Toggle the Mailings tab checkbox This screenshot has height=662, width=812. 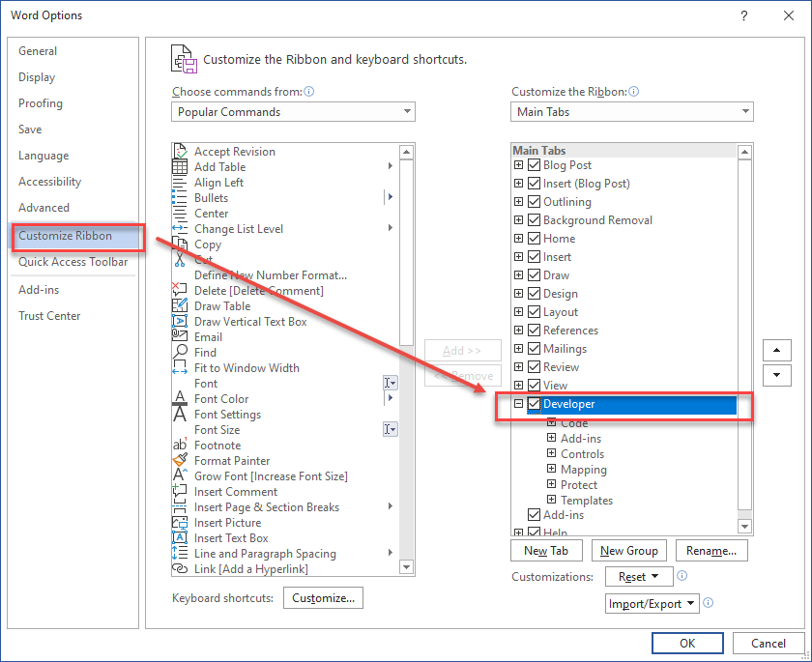point(534,349)
